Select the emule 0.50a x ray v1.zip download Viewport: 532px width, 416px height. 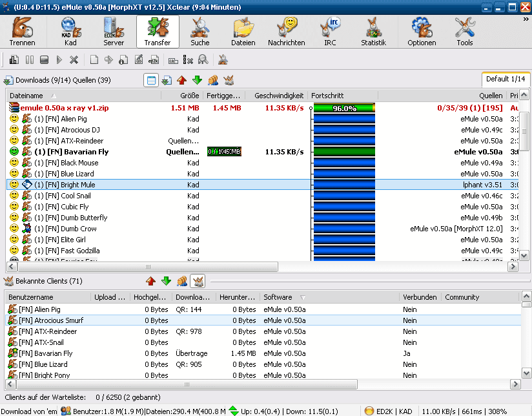262,108
